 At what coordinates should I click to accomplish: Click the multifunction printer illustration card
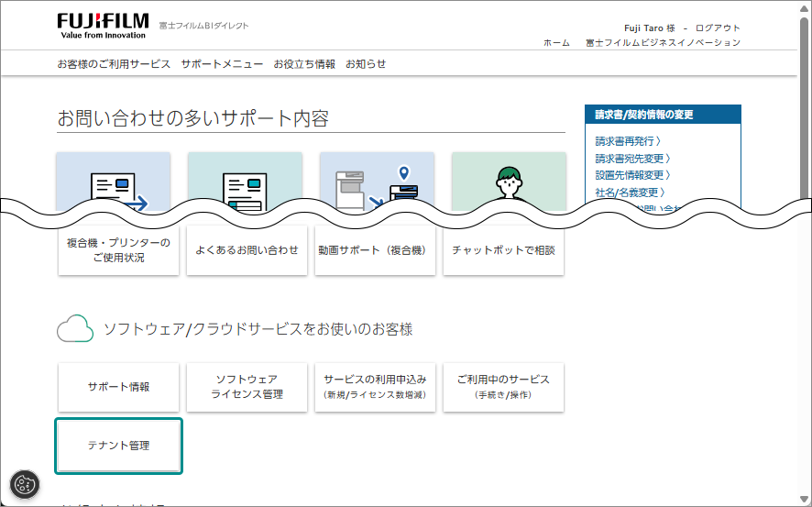(x=377, y=182)
